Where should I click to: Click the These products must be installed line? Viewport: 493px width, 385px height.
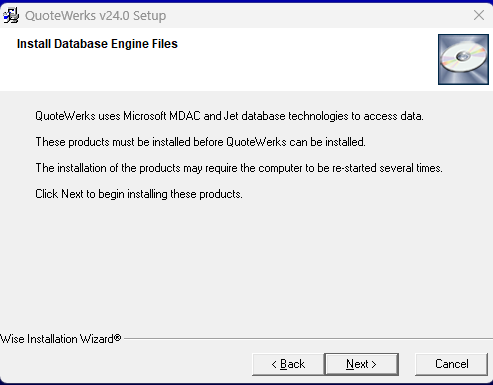(200, 142)
